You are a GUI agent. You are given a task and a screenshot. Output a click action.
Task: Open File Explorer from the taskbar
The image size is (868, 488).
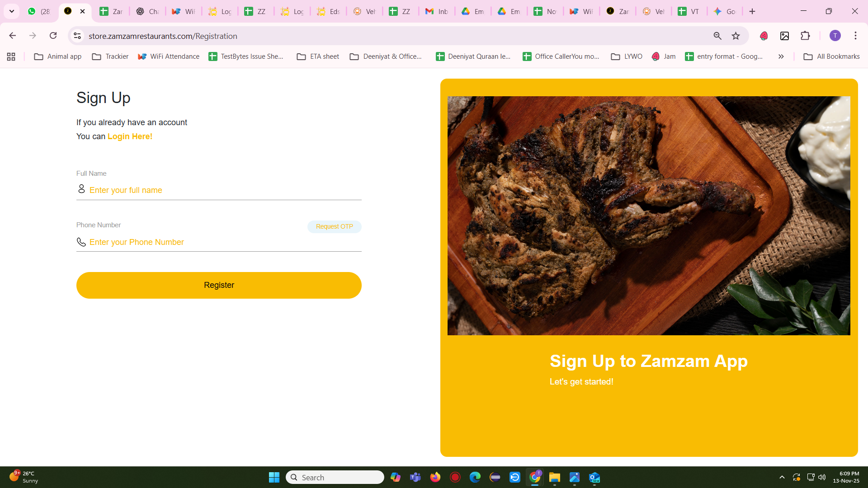click(555, 477)
